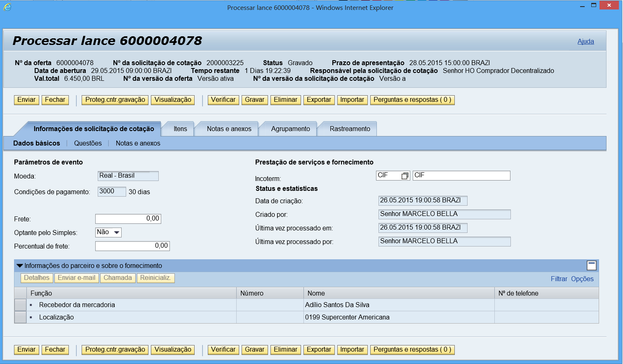Screen dimensions: 623x364
Task: Click the bottom Enviar button
Action: point(26,350)
